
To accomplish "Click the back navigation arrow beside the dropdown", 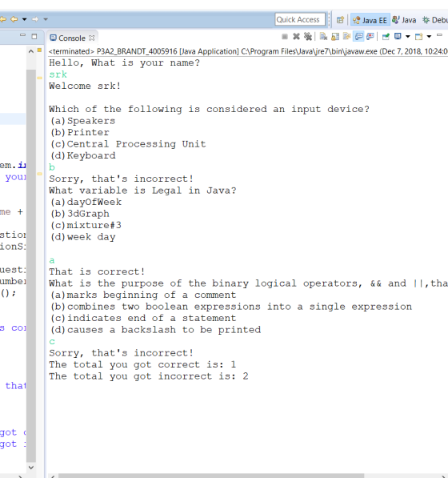I will click(x=14, y=19).
